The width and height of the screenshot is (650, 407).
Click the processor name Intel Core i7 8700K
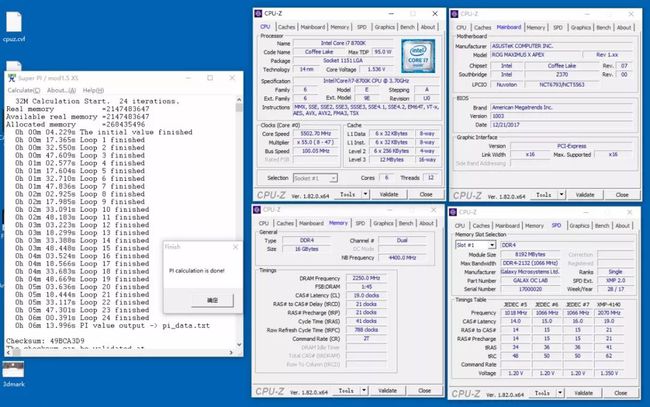343,43
